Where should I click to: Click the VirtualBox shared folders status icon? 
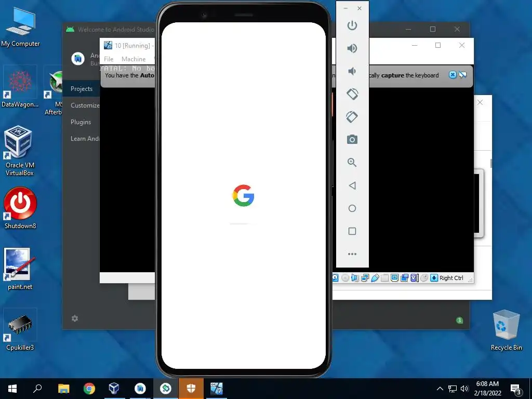385,278
